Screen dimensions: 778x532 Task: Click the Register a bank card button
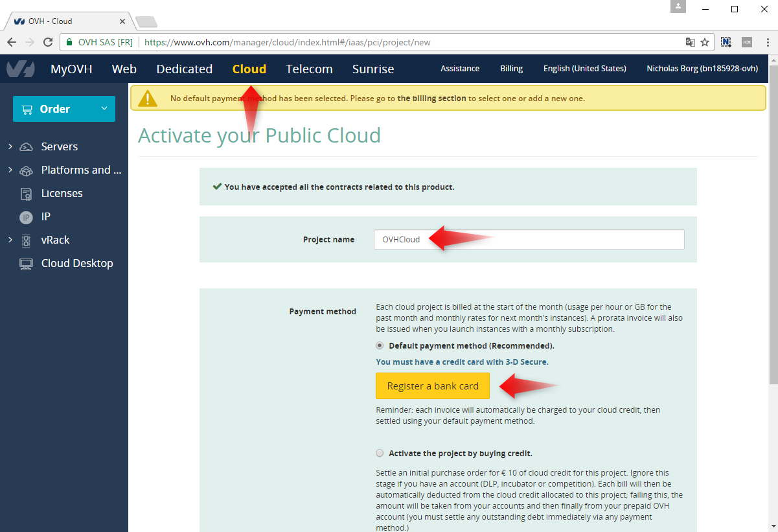coord(433,386)
